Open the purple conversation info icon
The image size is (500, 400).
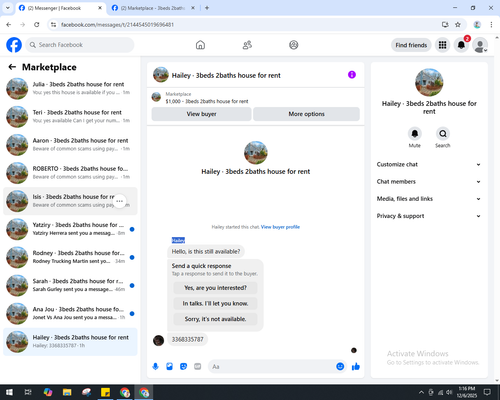tap(352, 75)
